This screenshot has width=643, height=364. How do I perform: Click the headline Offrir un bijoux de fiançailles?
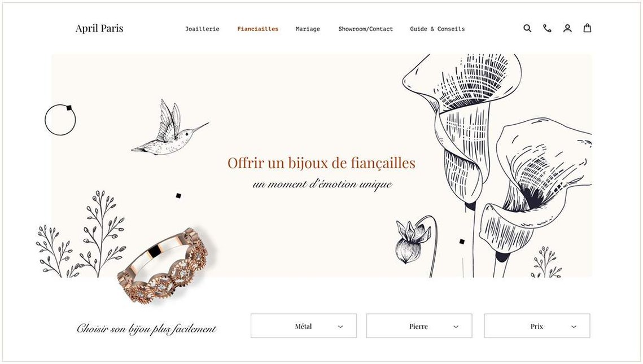coord(321,163)
